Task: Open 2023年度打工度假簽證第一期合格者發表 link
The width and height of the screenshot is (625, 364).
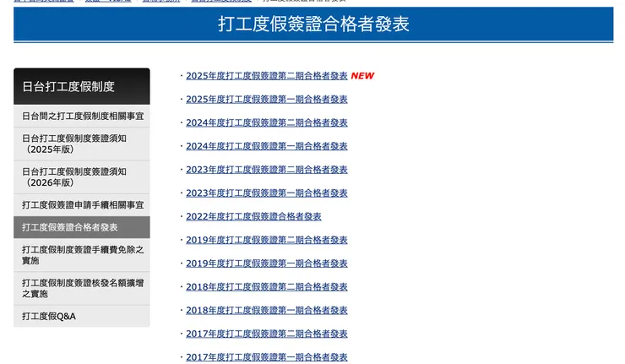Action: coord(267,193)
